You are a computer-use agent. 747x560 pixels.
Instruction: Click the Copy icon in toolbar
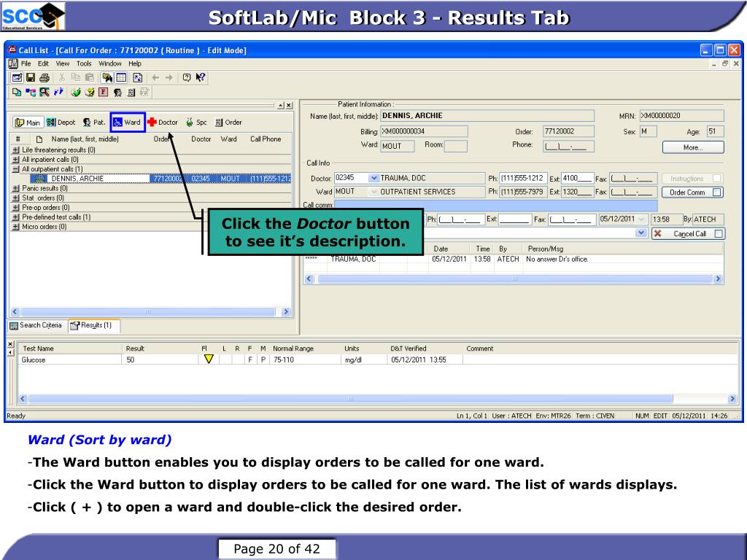click(75, 77)
